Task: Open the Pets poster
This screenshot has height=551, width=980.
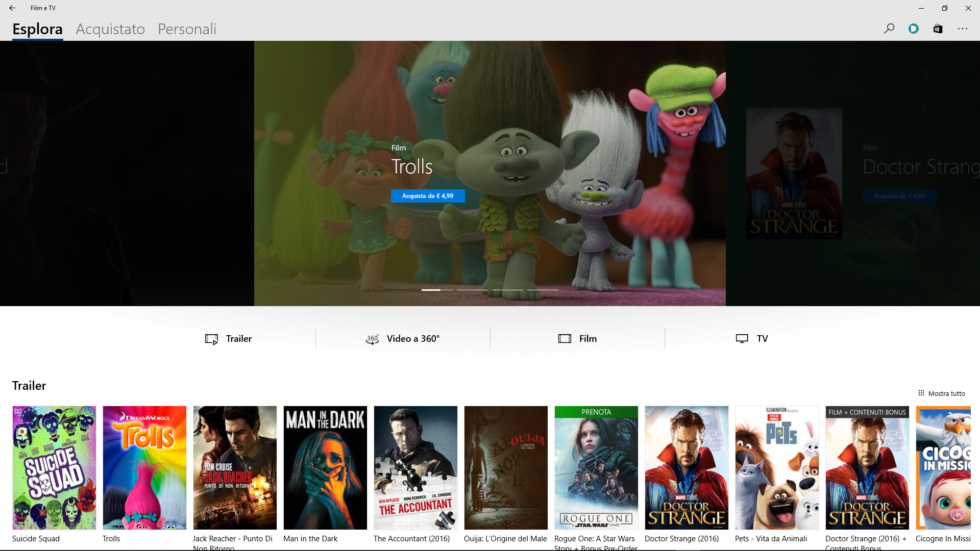Action: click(777, 468)
